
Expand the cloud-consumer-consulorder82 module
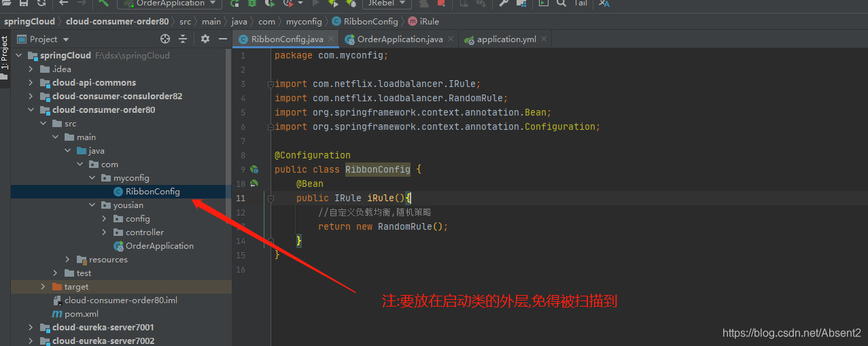[31, 97]
